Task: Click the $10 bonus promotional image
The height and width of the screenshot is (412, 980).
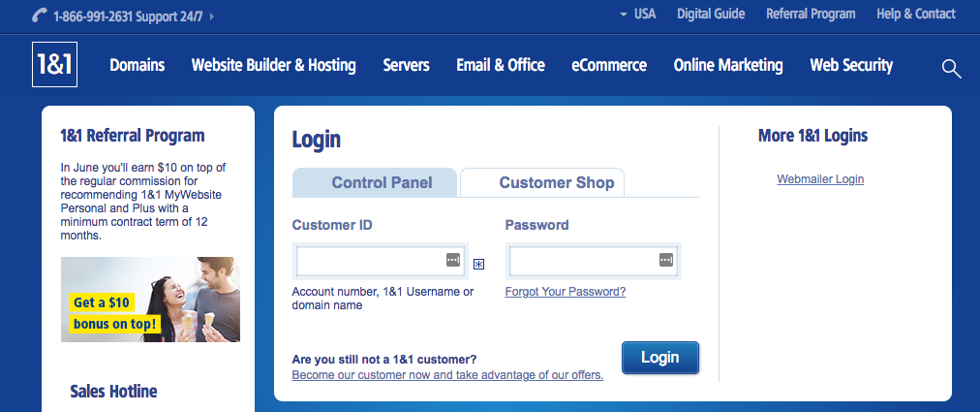Action: (x=150, y=300)
